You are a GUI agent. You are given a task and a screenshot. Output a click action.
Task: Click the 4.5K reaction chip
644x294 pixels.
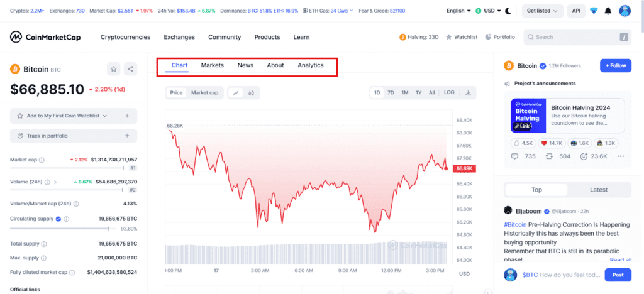(523, 143)
